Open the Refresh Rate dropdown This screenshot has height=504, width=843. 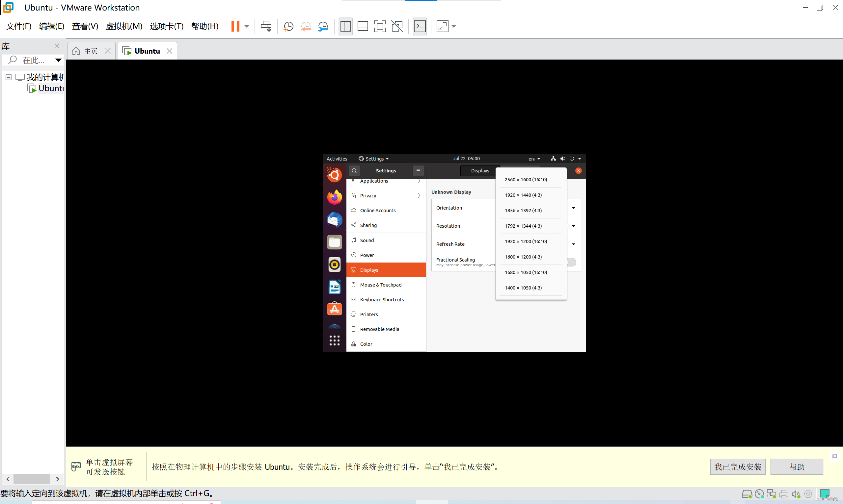tap(573, 244)
